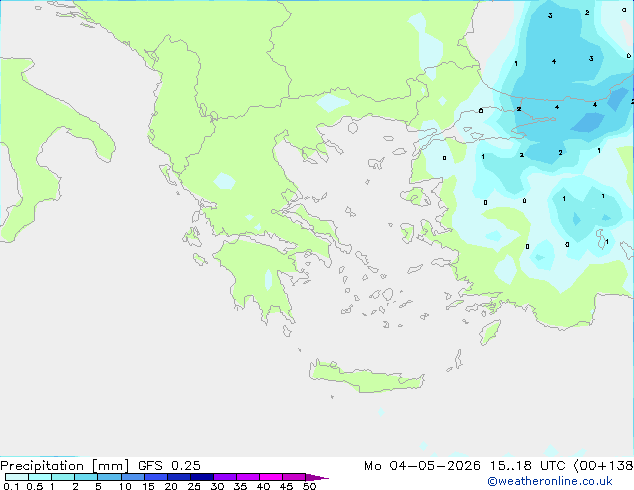Open the weatheronline.co.uk copyright link

pyautogui.click(x=550, y=481)
